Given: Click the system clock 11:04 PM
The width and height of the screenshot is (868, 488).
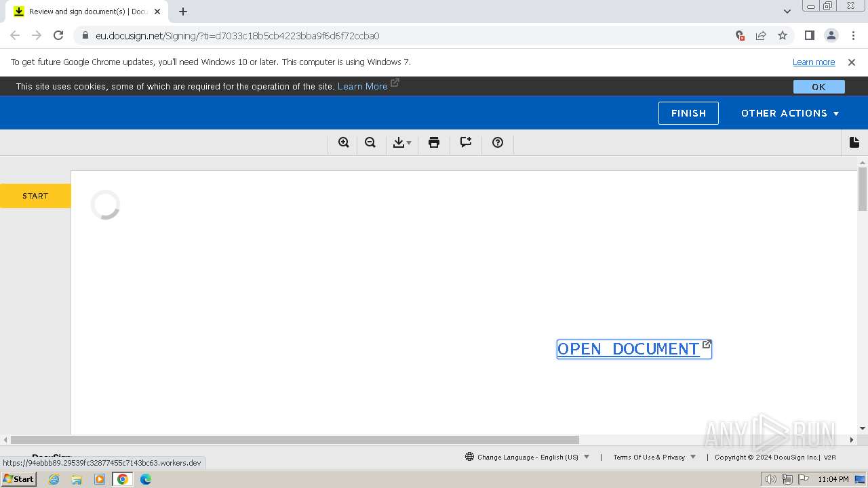Looking at the screenshot, I should (x=833, y=479).
